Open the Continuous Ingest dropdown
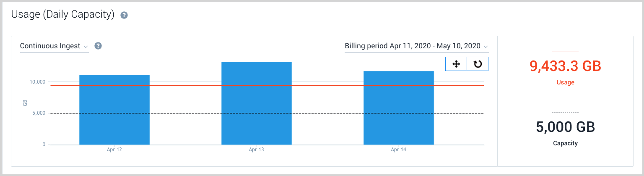This screenshot has width=644, height=176. coord(54,46)
